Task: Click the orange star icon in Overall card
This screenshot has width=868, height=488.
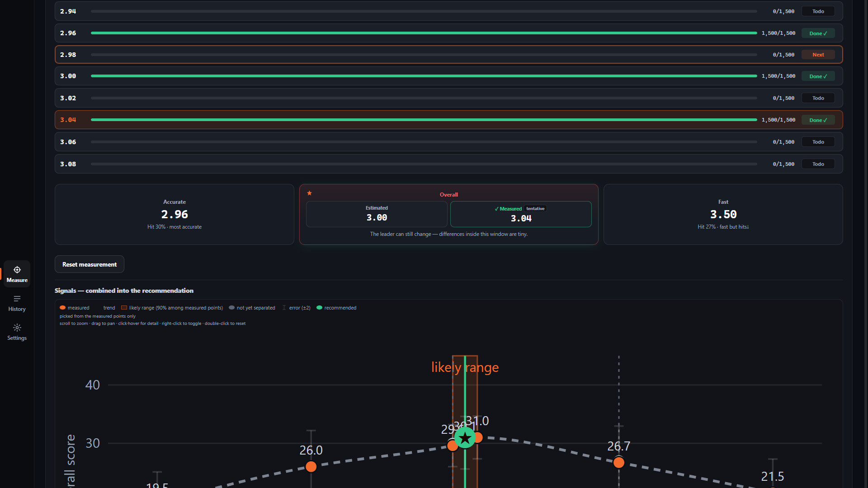Action: pos(310,193)
